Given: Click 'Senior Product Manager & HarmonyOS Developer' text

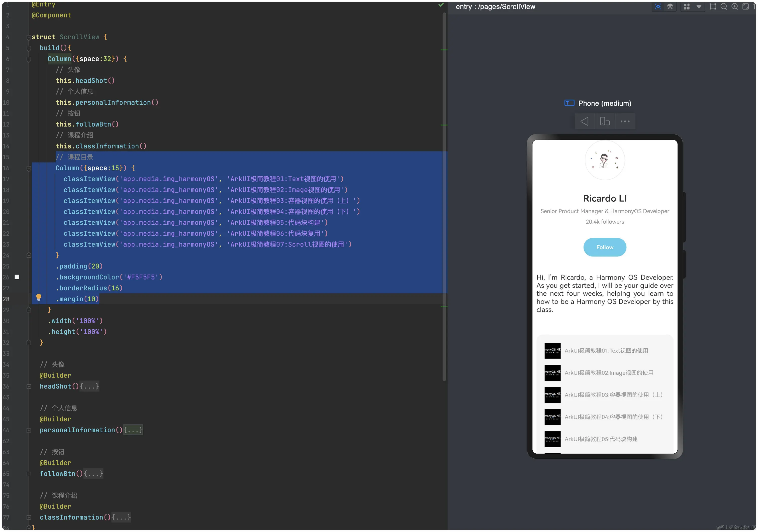Looking at the screenshot, I should pyautogui.click(x=605, y=211).
